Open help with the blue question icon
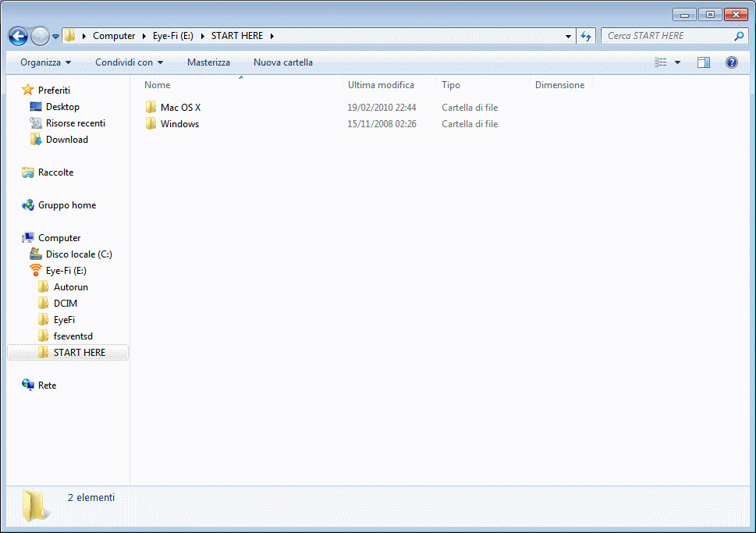Viewport: 756px width, 533px height. click(731, 62)
